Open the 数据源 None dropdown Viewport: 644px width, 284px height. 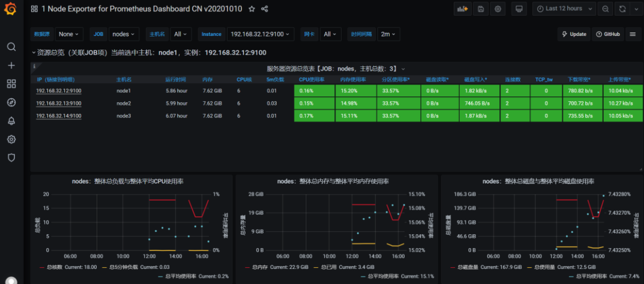[x=70, y=34]
